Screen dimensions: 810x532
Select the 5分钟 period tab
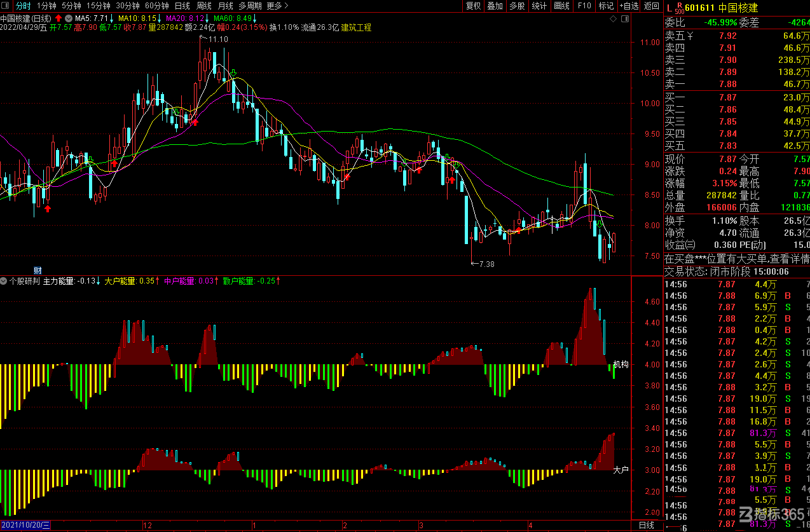[x=71, y=6]
